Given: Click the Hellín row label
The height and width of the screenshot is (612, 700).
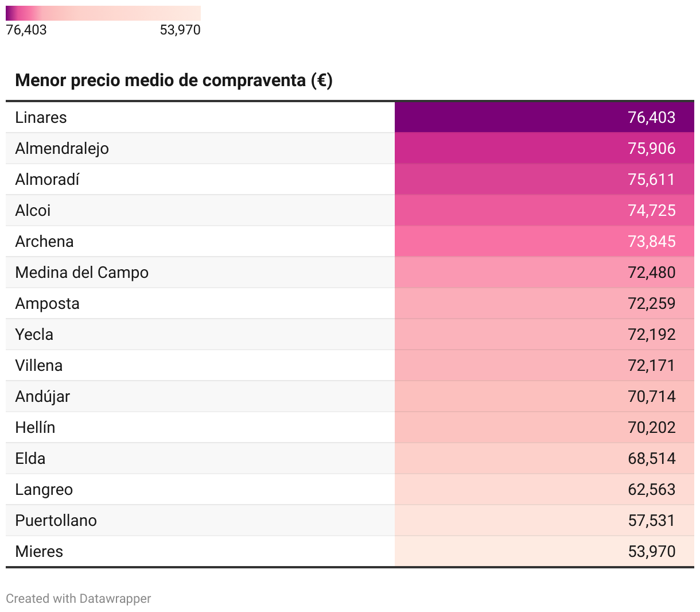Looking at the screenshot, I should coord(35,428).
